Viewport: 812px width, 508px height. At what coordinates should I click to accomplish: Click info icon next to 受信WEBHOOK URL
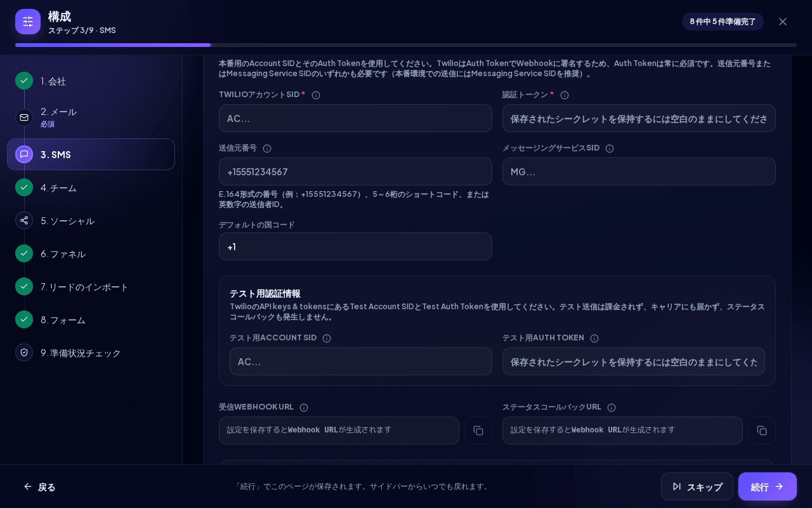304,408
